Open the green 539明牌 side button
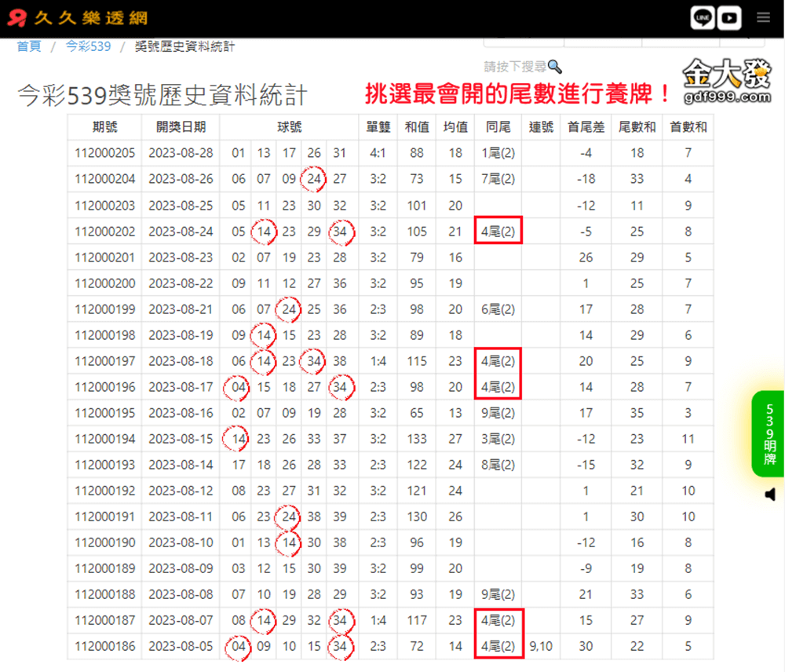The height and width of the screenshot is (672, 785). [769, 433]
